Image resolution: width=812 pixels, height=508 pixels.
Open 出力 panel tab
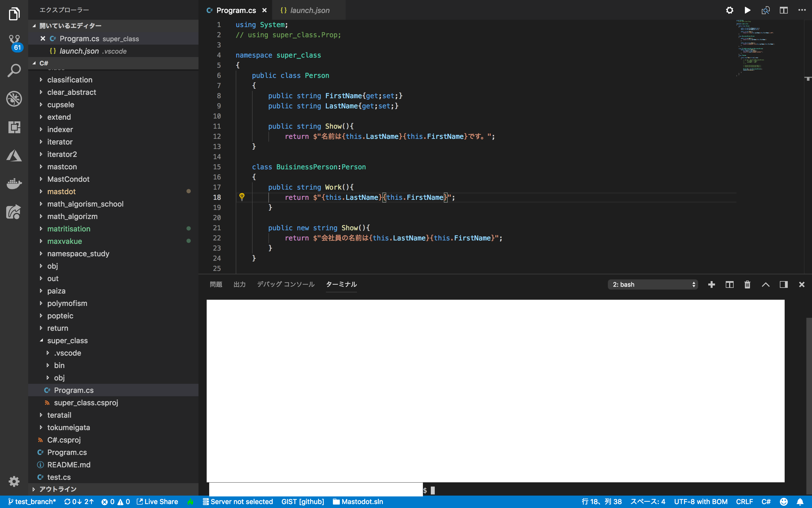pyautogui.click(x=240, y=284)
